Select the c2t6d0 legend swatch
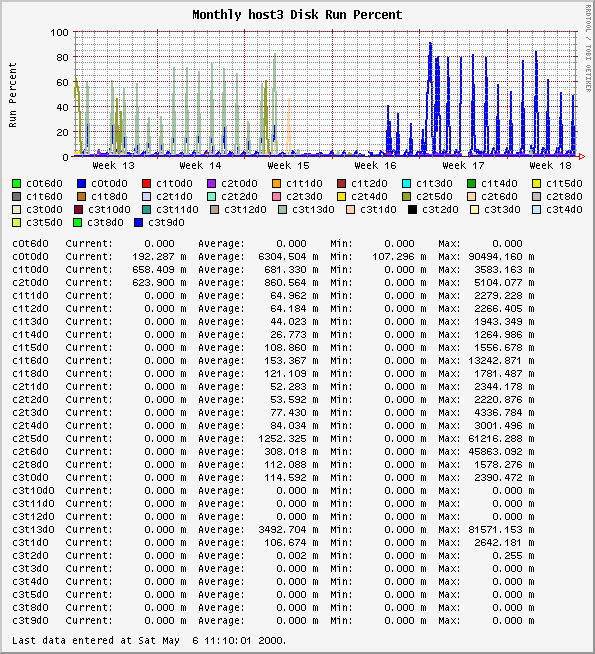Screen dimensions: 595x654 [472, 196]
